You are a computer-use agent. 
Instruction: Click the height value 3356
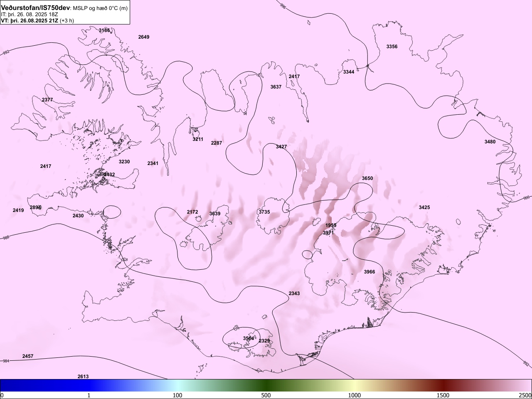point(392,47)
